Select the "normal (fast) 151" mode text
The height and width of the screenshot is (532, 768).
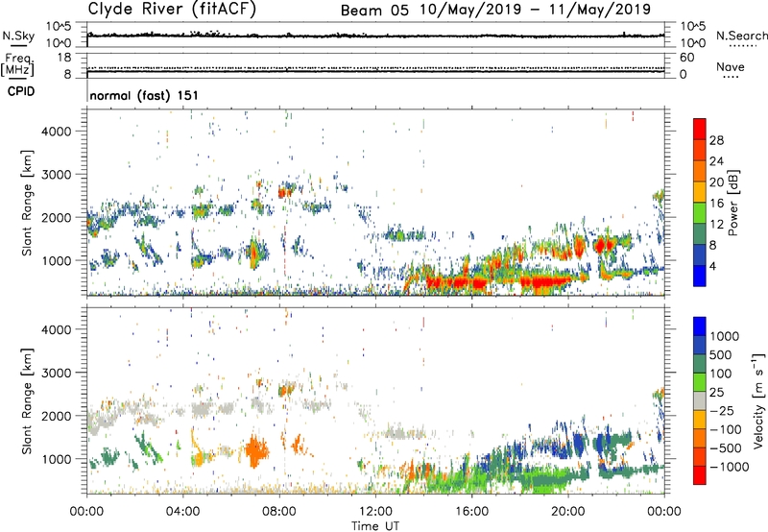144,95
